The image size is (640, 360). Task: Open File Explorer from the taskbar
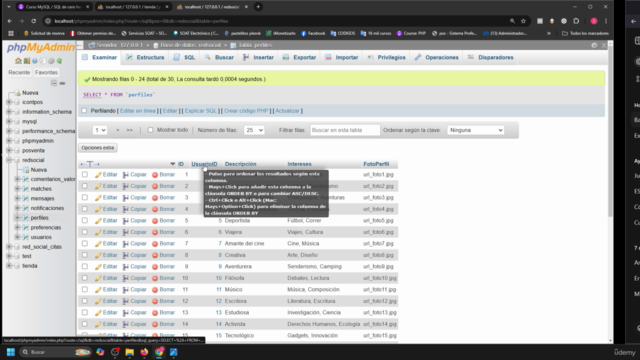130,352
